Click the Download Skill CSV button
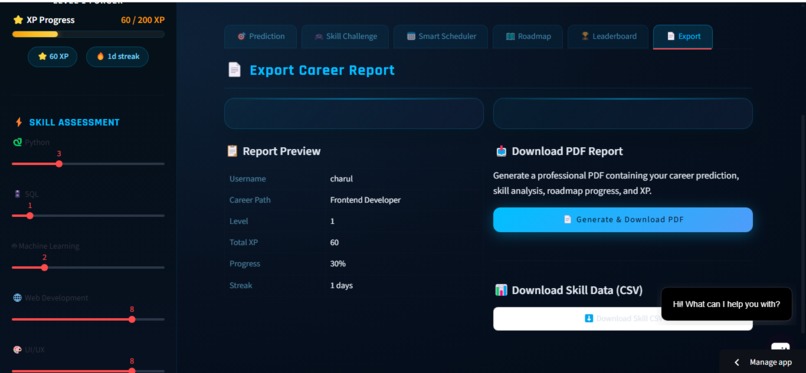Viewport: 806px width, 373px height. pyautogui.click(x=623, y=319)
